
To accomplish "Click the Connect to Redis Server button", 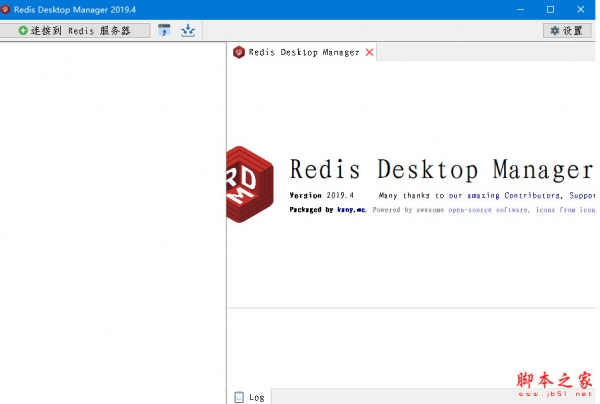I will 74,31.
